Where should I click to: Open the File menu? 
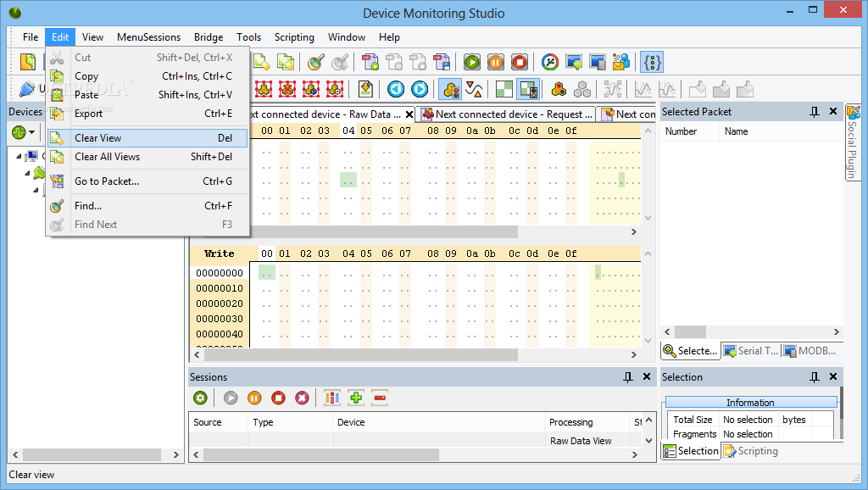[31, 37]
